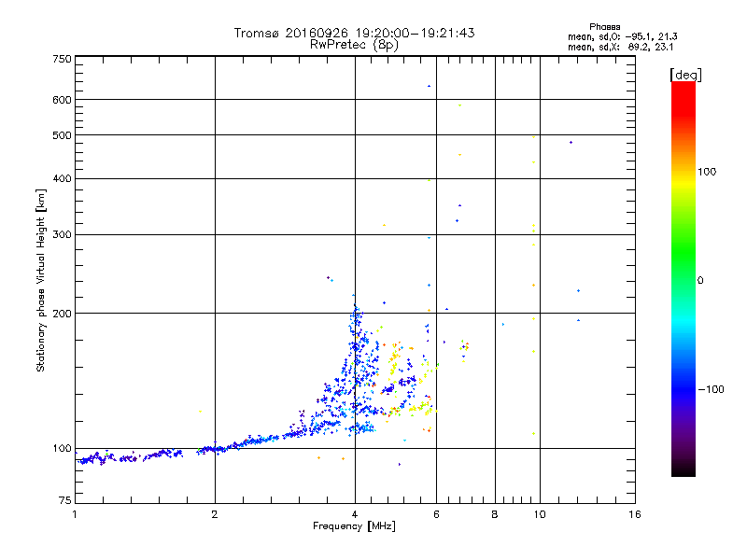Click the "Phases" header text

point(604,27)
